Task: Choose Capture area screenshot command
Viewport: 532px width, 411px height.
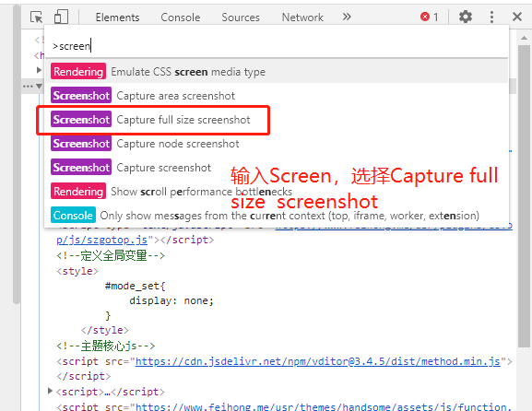Action: (x=277, y=96)
